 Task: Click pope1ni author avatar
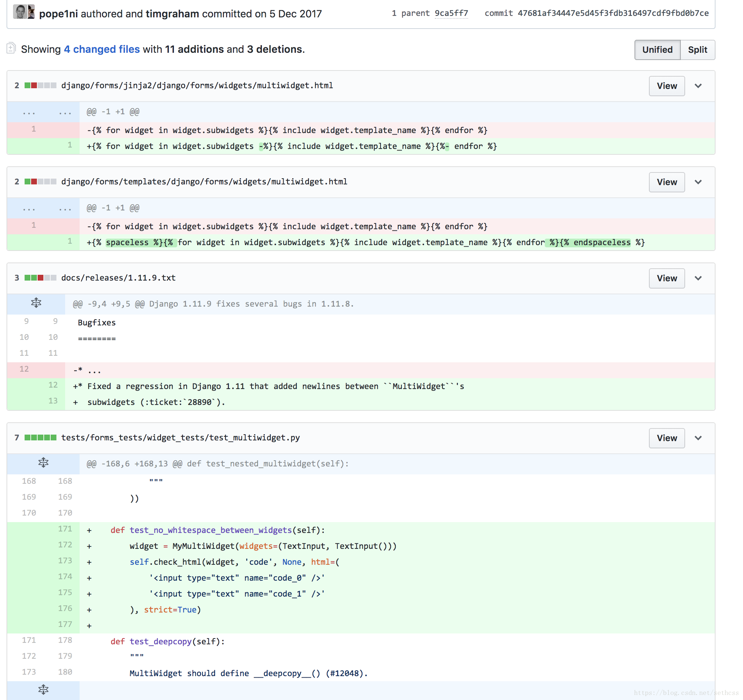click(20, 12)
